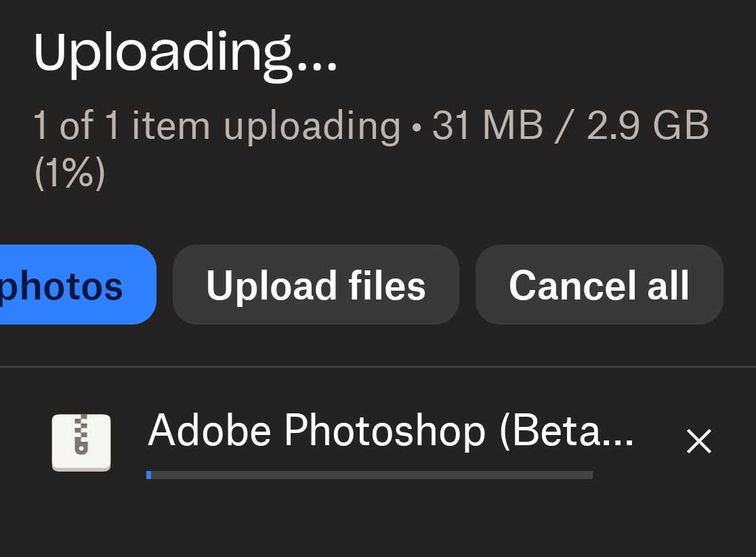Screen dimensions: 756x557
Task: Click the (1%) percentage label
Action: point(69,173)
